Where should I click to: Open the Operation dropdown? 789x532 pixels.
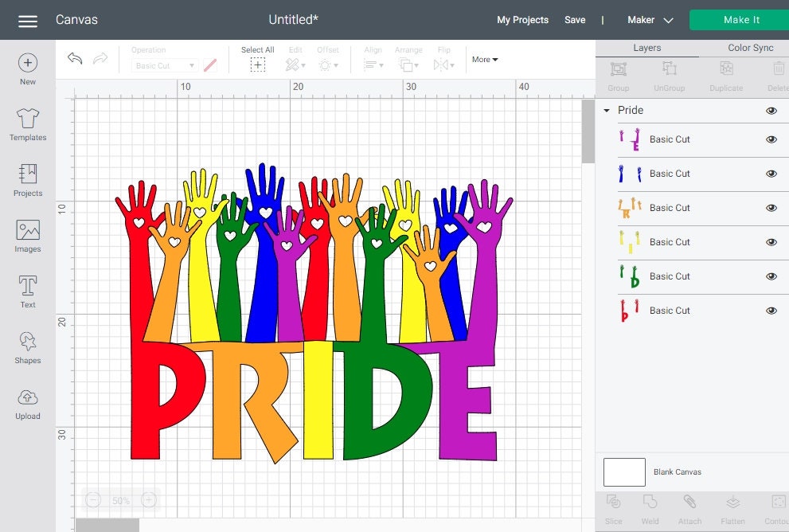click(163, 66)
